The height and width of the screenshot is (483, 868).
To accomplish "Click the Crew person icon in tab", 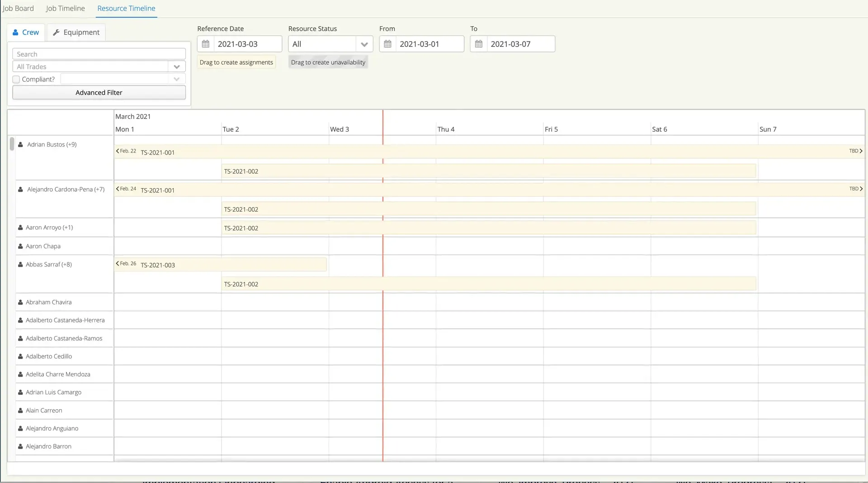I will (15, 32).
